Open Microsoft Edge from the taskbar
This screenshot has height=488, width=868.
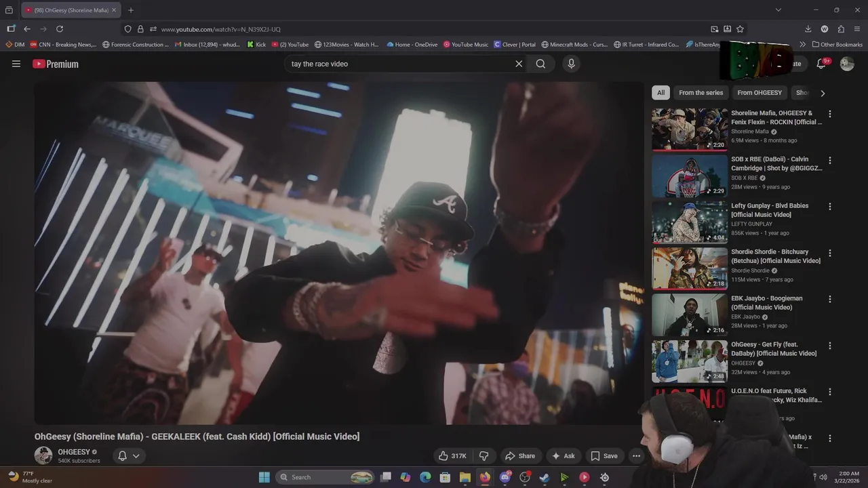point(425,477)
